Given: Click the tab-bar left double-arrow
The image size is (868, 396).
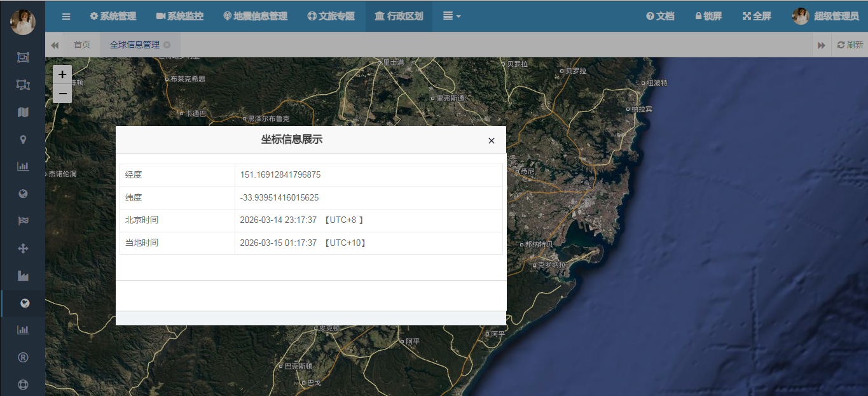Looking at the screenshot, I should point(55,45).
